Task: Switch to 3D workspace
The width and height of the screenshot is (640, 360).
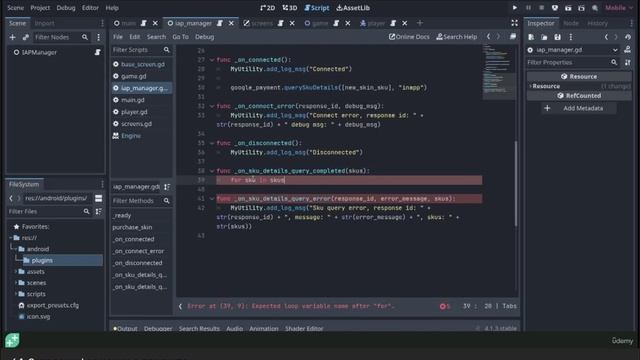Action: click(x=290, y=8)
